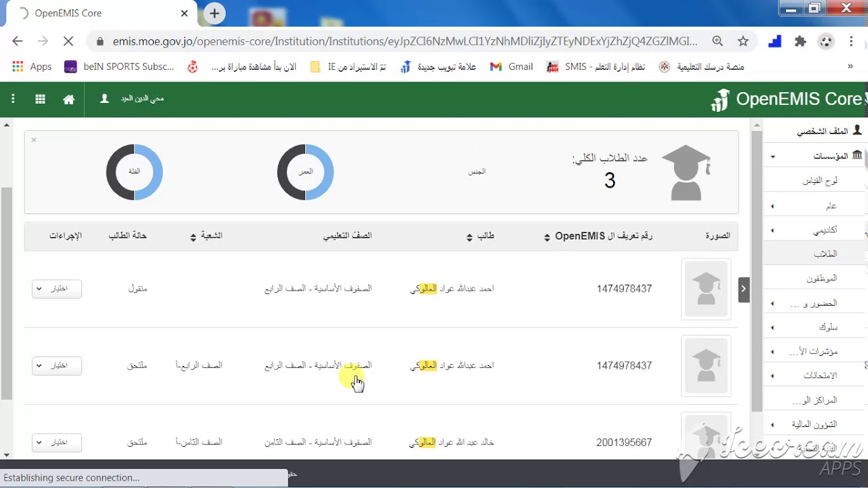
Task: Open the grid apps menu in green header
Action: [x=40, y=99]
